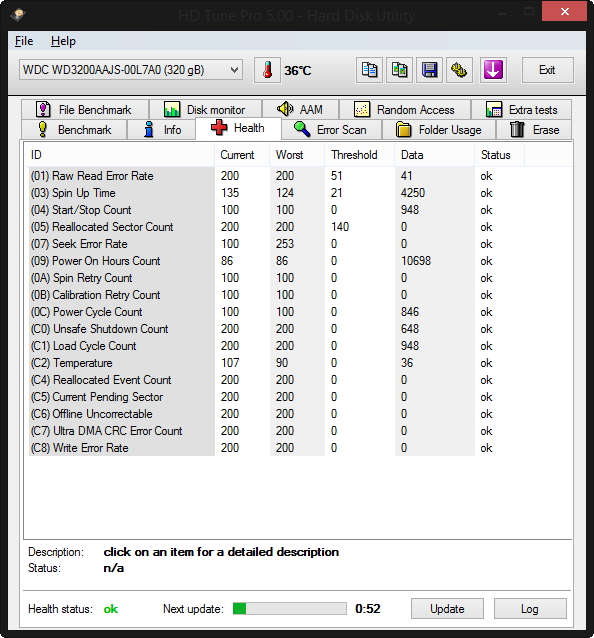Screen dimensions: 594x638
Task: Open the Error Scan tab
Action: coord(331,130)
